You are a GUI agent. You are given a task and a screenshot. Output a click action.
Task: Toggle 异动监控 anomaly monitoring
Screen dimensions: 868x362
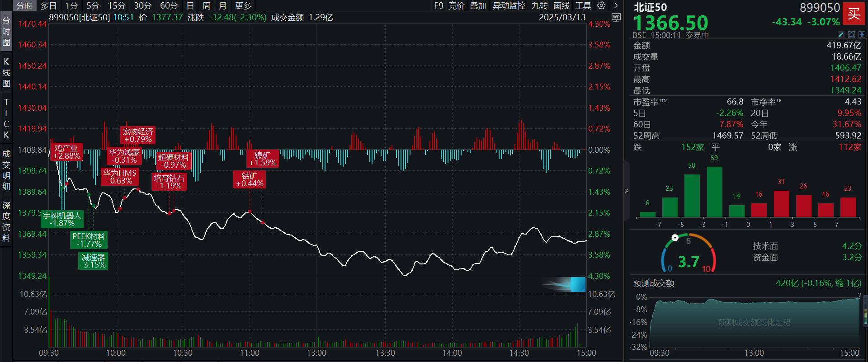point(509,5)
